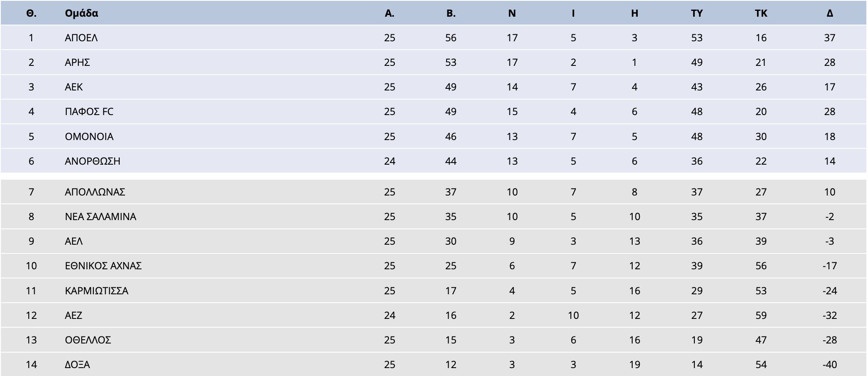Select the Θ. position column header
This screenshot has height=376, width=868.
[31, 13]
